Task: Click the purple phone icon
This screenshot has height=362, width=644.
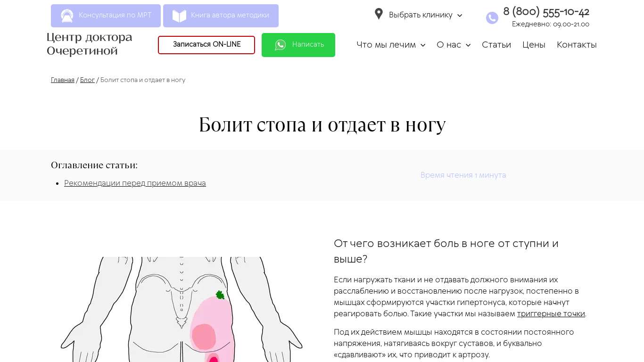Action: [x=492, y=18]
